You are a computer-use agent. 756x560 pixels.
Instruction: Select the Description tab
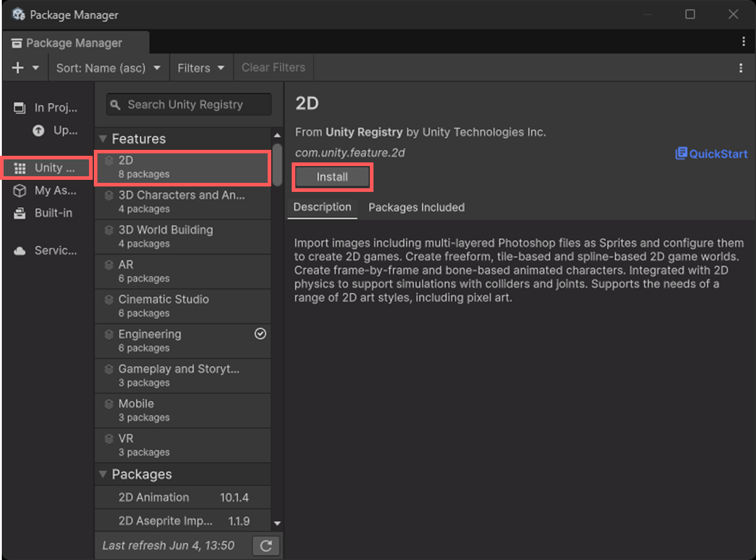(x=322, y=207)
